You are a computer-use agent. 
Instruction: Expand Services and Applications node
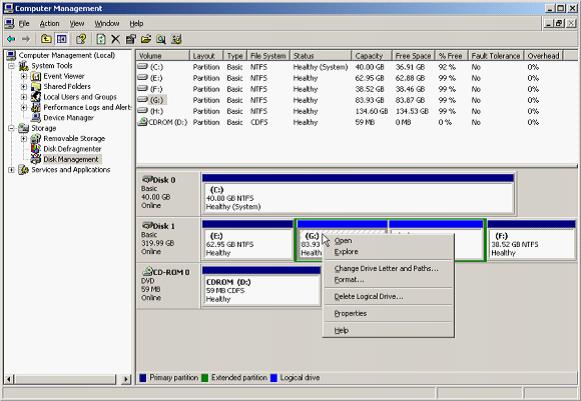tap(11, 170)
